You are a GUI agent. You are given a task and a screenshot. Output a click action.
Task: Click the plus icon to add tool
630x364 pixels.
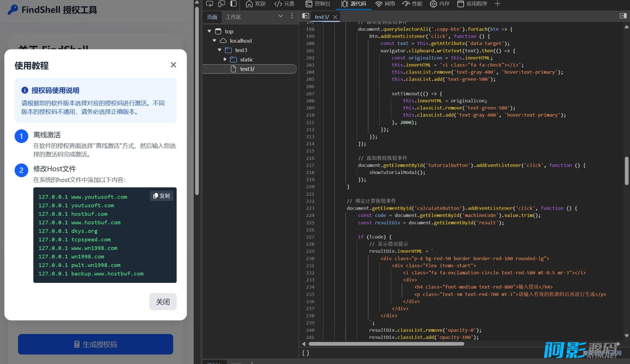[497, 4]
